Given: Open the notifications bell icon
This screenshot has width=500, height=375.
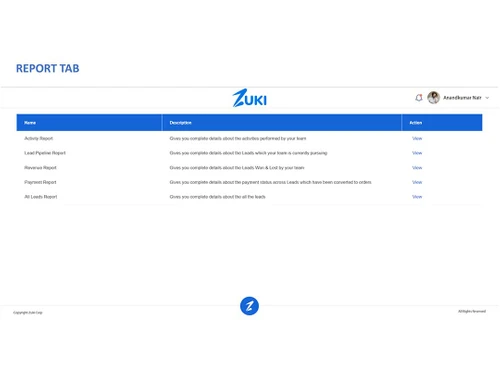Looking at the screenshot, I should [x=419, y=98].
